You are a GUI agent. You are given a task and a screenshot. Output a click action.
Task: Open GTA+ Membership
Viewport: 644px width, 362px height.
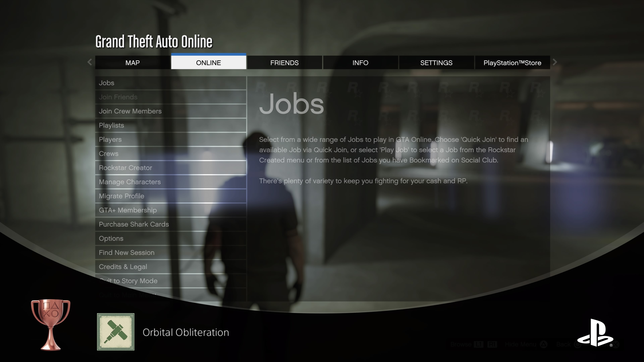tap(171, 210)
